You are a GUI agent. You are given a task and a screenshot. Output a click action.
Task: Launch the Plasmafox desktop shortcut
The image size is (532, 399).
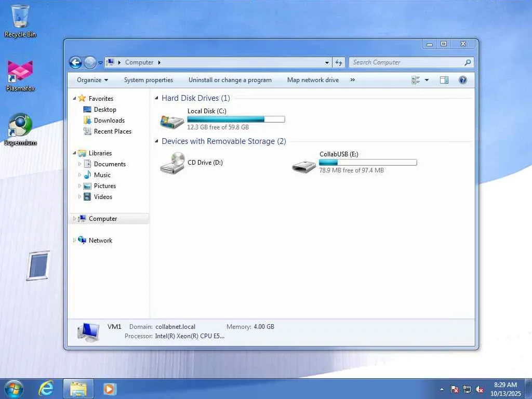tap(20, 76)
